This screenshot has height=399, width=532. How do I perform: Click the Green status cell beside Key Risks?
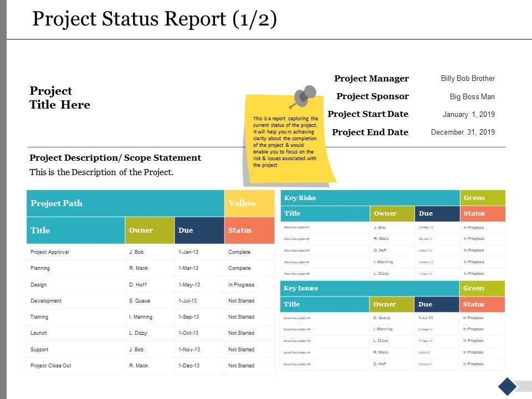482,198
